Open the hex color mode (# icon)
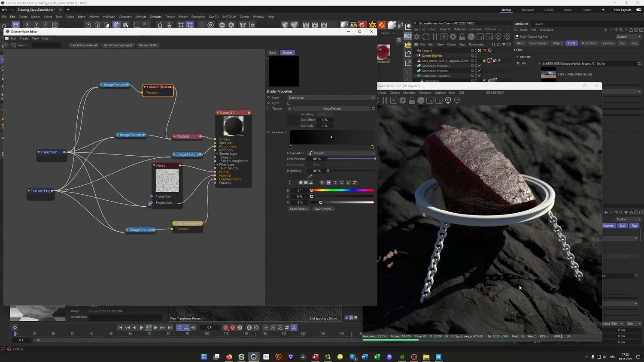Screen dimensions: 644x362 (348, 183)
